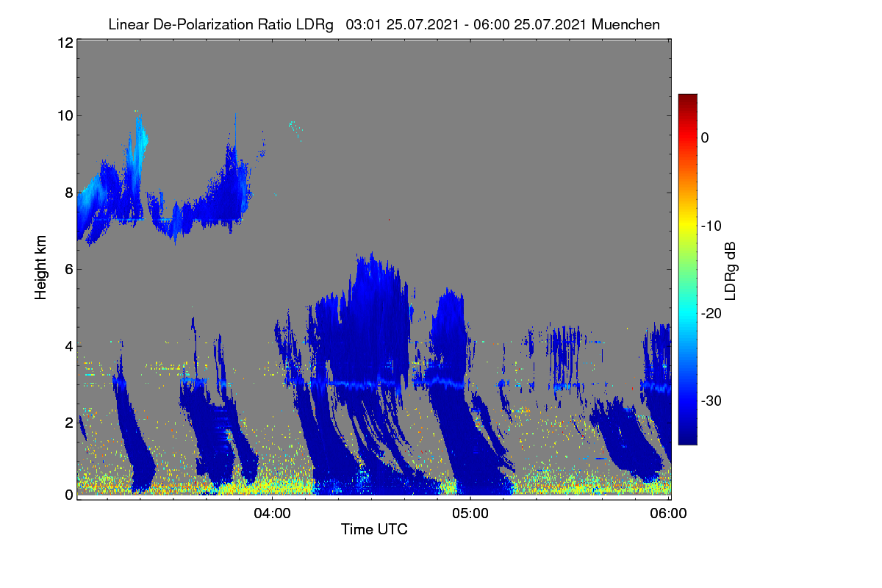
Task: Click the '0' height tick label
Action: (x=68, y=495)
